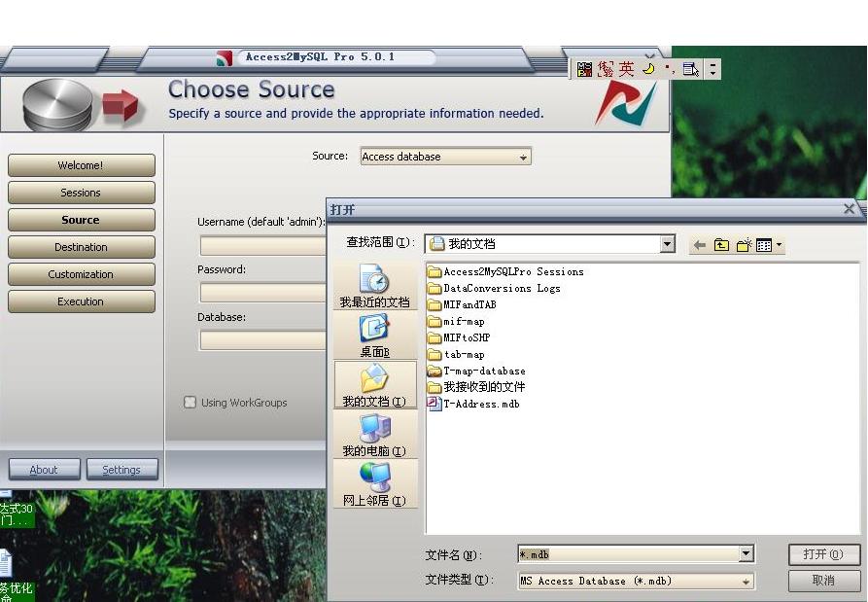Click the Back arrow in open dialog toolbar
Viewport: 868px width, 602px height.
[x=700, y=245]
